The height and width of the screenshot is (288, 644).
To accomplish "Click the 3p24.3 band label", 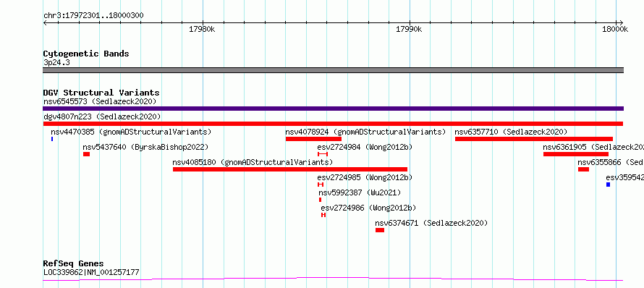I will click(56, 62).
